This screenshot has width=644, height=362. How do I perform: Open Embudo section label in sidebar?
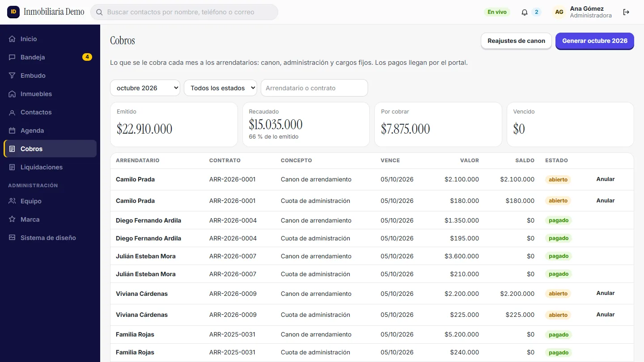pos(33,76)
